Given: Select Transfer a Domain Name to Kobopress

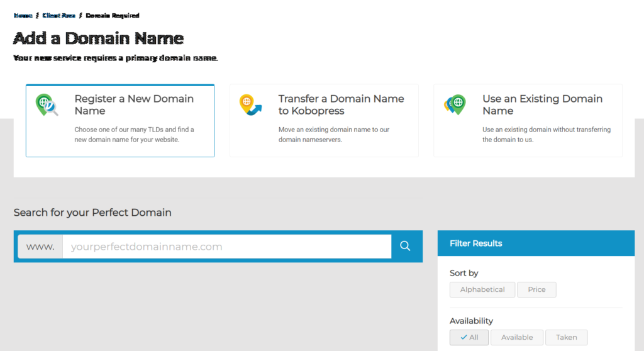Looking at the screenshot, I should click(324, 121).
